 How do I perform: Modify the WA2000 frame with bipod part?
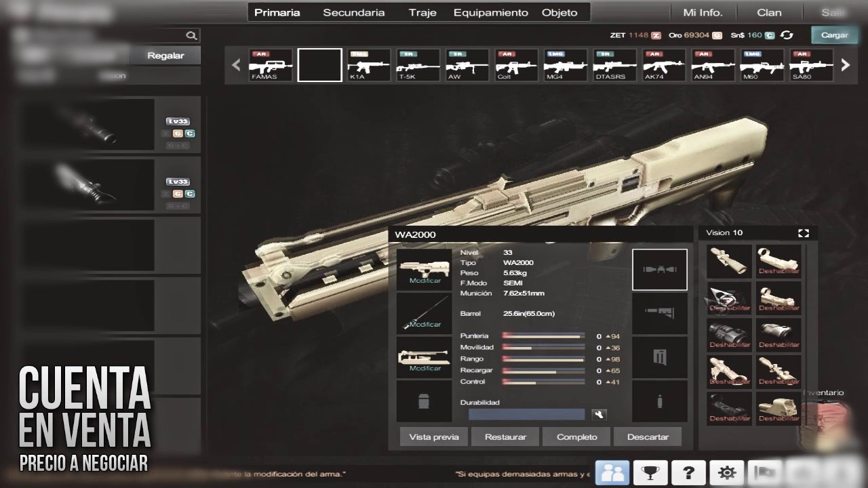click(425, 357)
